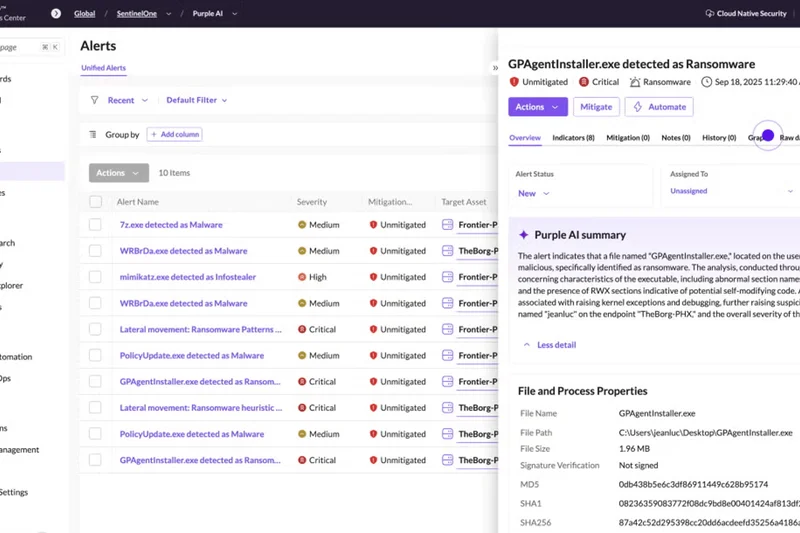Screen dimensions: 800x533
Task: Toggle the select-all checkbox in the table header
Action: coord(96,202)
